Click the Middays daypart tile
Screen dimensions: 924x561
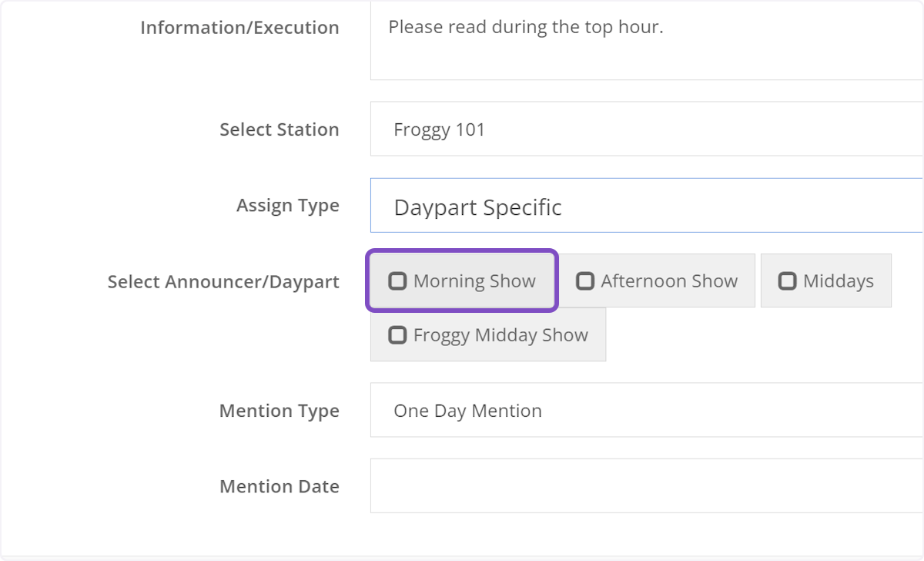pyautogui.click(x=826, y=280)
